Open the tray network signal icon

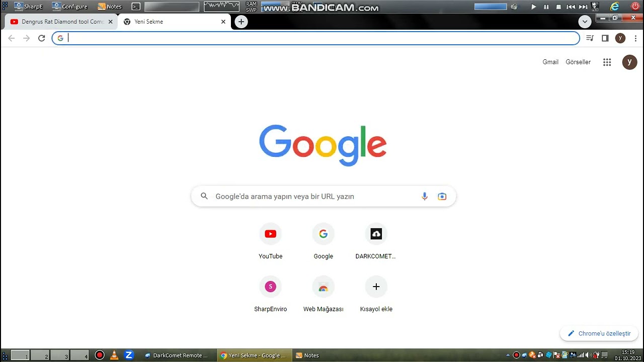(581, 355)
